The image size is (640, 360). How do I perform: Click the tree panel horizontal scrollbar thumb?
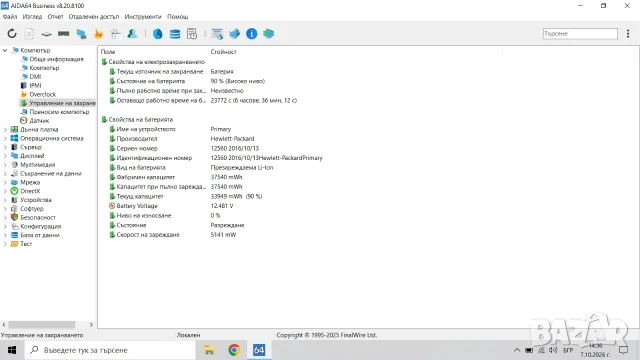tap(42, 325)
